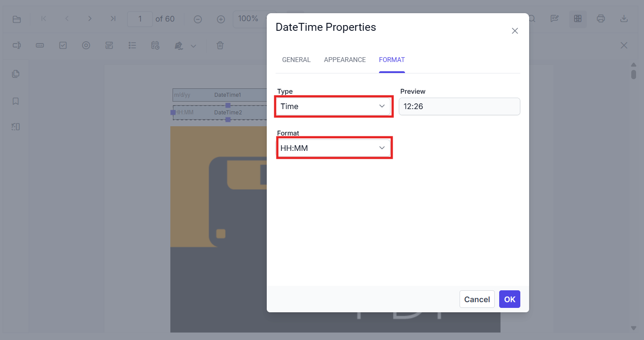The height and width of the screenshot is (340, 644).
Task: Go to first page icon
Action: tap(44, 18)
